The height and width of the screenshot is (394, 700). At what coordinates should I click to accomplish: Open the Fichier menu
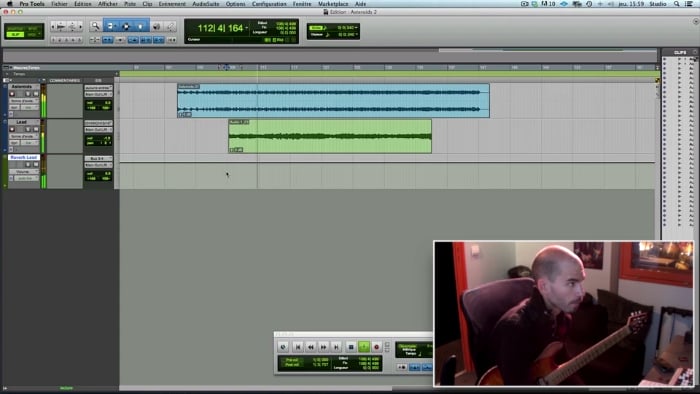pos(59,4)
